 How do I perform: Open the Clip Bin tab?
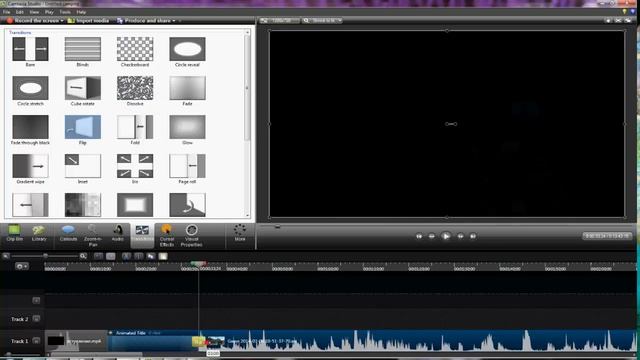pyautogui.click(x=15, y=234)
